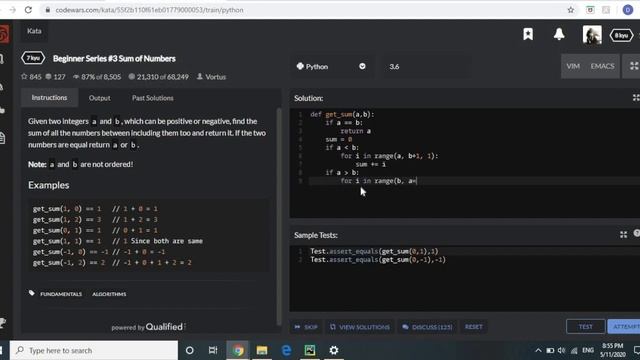Open the Codewars logo home icon
Viewport: 640px width, 360px height.
click(x=4, y=34)
